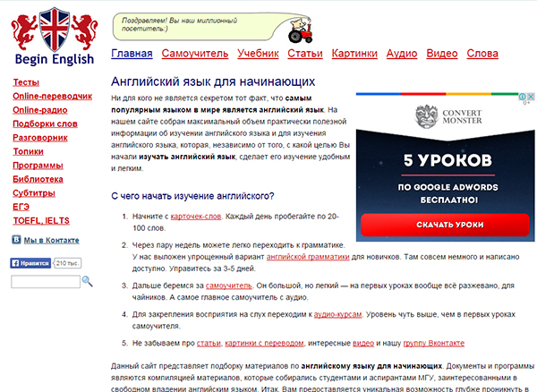Click the Begin English logo
Viewport: 537px width, 392px height.
[x=53, y=36]
